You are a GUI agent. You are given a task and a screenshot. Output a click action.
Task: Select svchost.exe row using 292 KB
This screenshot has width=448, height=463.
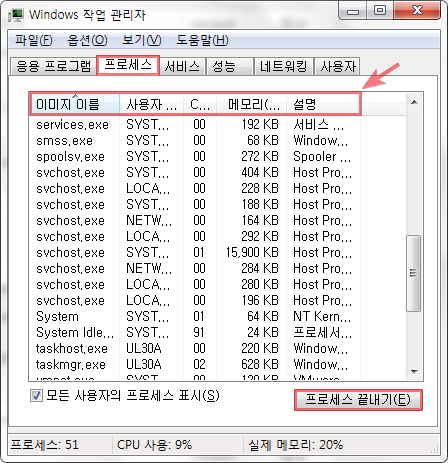(x=195, y=237)
